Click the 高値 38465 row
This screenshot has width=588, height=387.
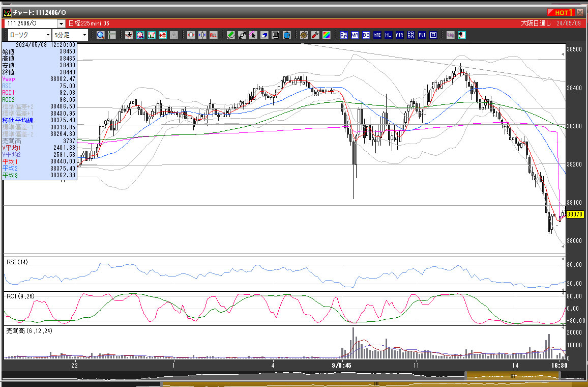[x=39, y=58]
